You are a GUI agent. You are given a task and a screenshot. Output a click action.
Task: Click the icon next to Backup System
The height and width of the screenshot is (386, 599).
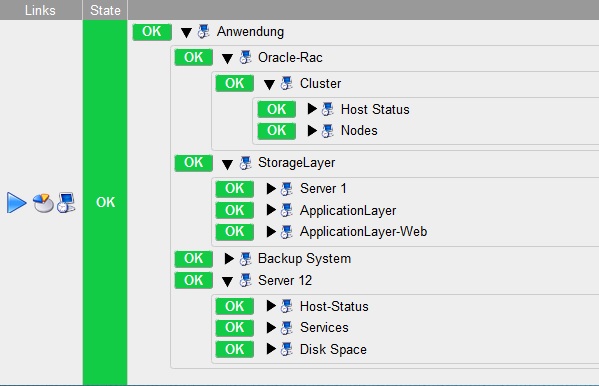click(x=246, y=259)
